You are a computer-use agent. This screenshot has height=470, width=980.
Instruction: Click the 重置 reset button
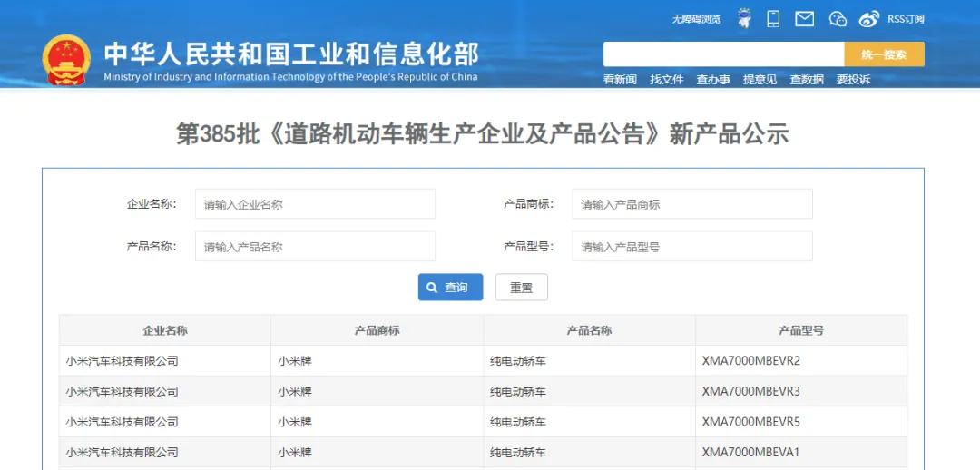pyautogui.click(x=521, y=288)
